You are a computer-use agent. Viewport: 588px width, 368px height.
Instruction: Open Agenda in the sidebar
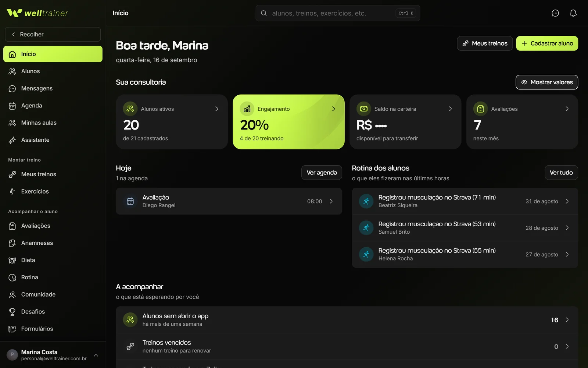(x=53, y=106)
